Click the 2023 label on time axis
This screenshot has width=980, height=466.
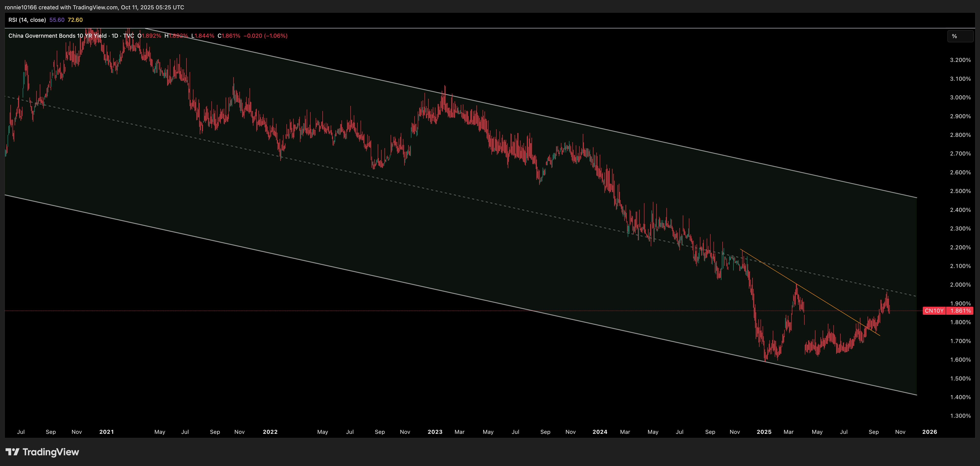(435, 432)
